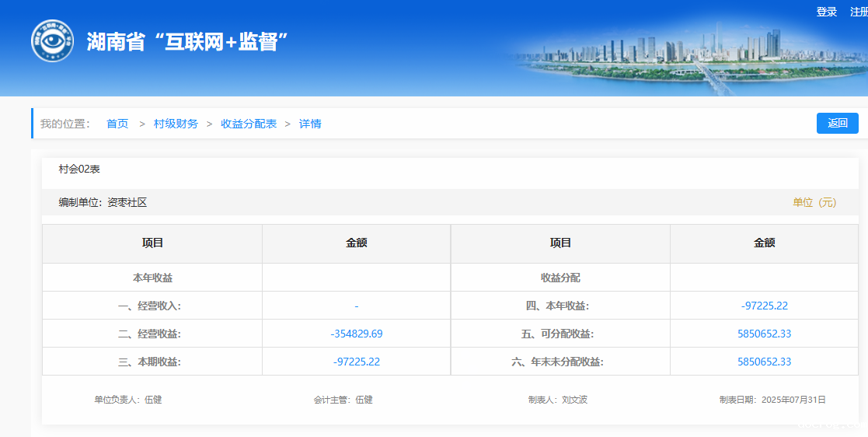The image size is (868, 437).
Task: Click the 注册 register link
Action: point(859,12)
